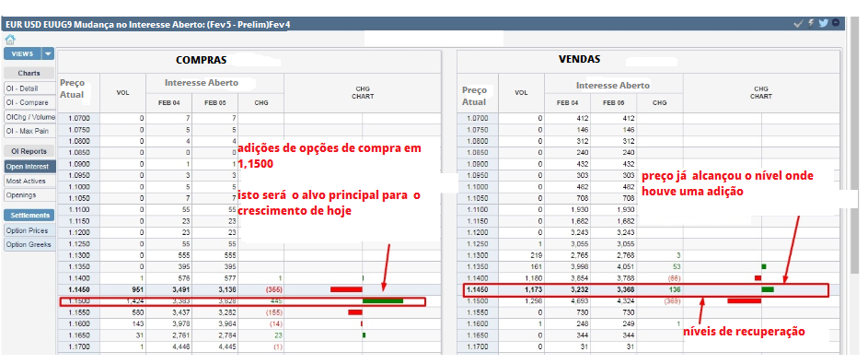
Task: Click the Preço Atual header in COMPRAS
Action: click(73, 88)
